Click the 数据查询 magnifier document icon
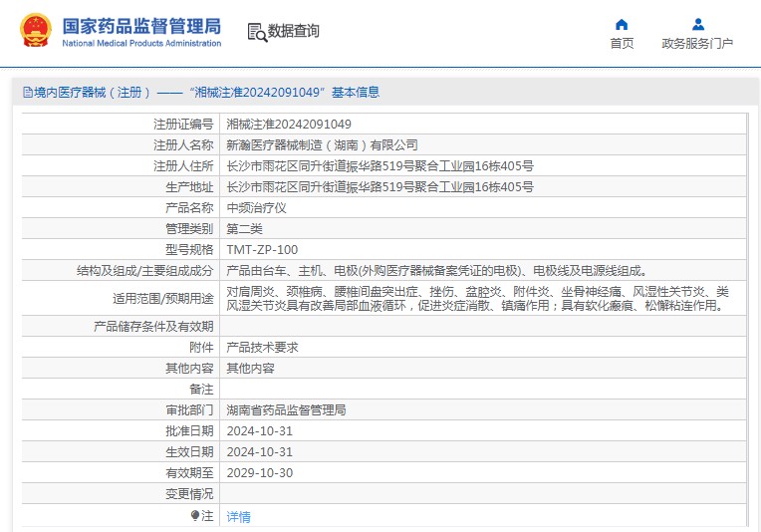 (x=256, y=32)
